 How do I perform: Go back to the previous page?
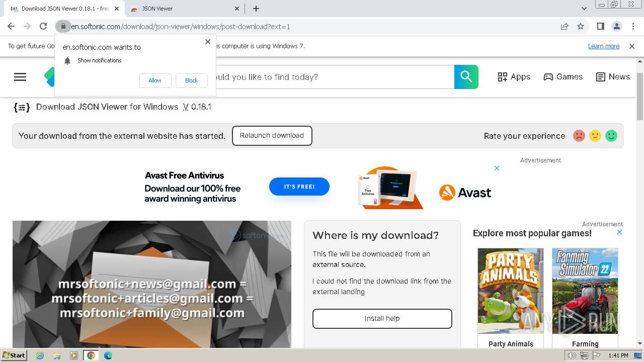[11, 26]
